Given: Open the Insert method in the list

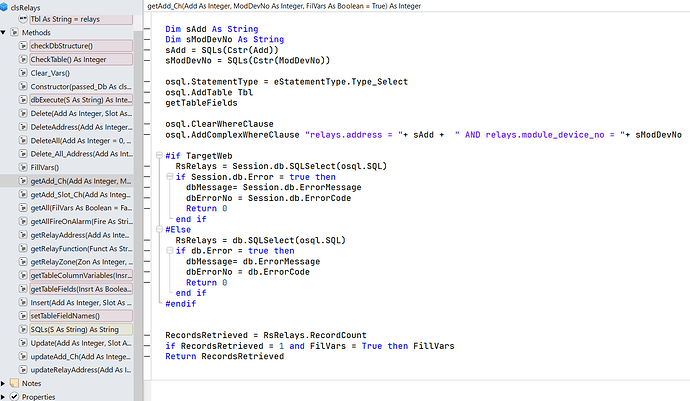Looking at the screenshot, I should [80, 302].
